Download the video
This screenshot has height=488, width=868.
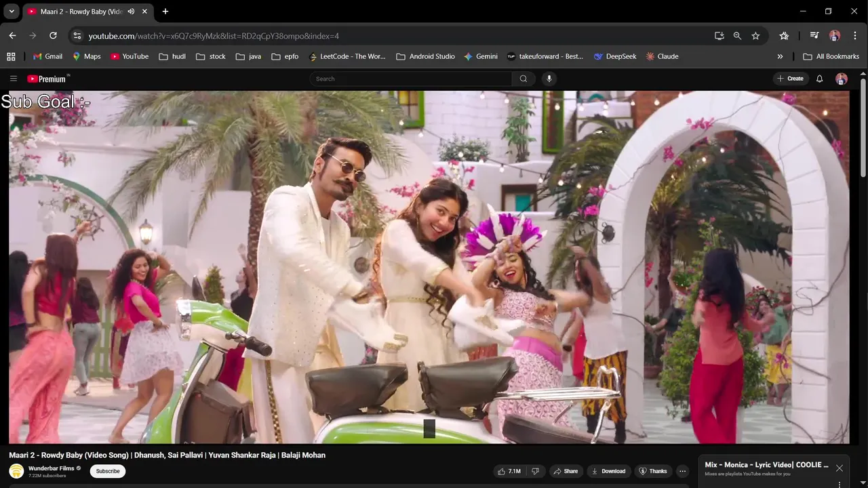(x=608, y=471)
